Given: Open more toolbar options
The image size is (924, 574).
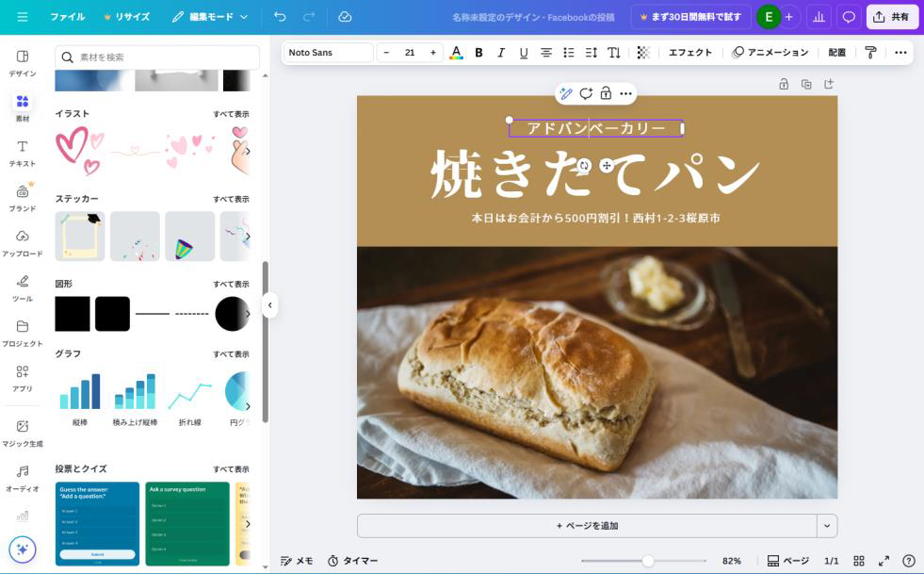Looking at the screenshot, I should point(900,53).
